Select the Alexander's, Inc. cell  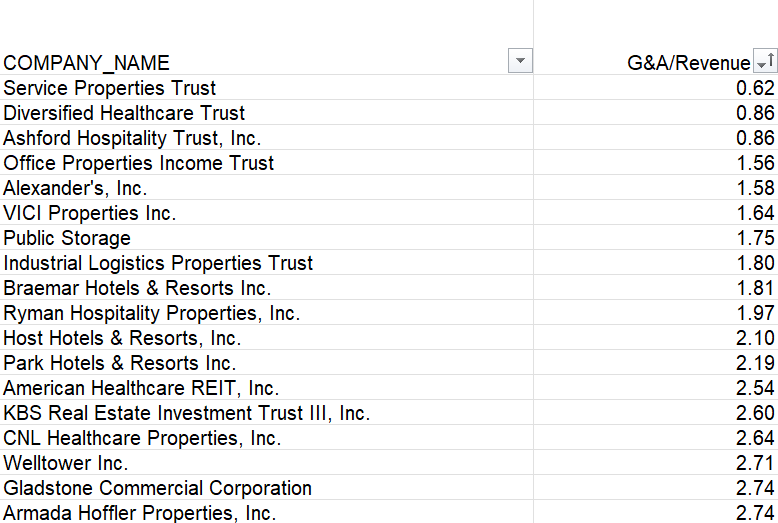pos(75,188)
